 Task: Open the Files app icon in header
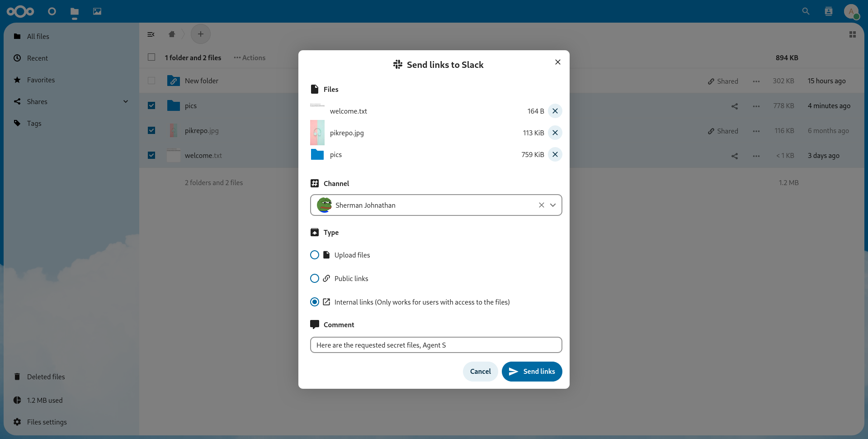point(75,11)
